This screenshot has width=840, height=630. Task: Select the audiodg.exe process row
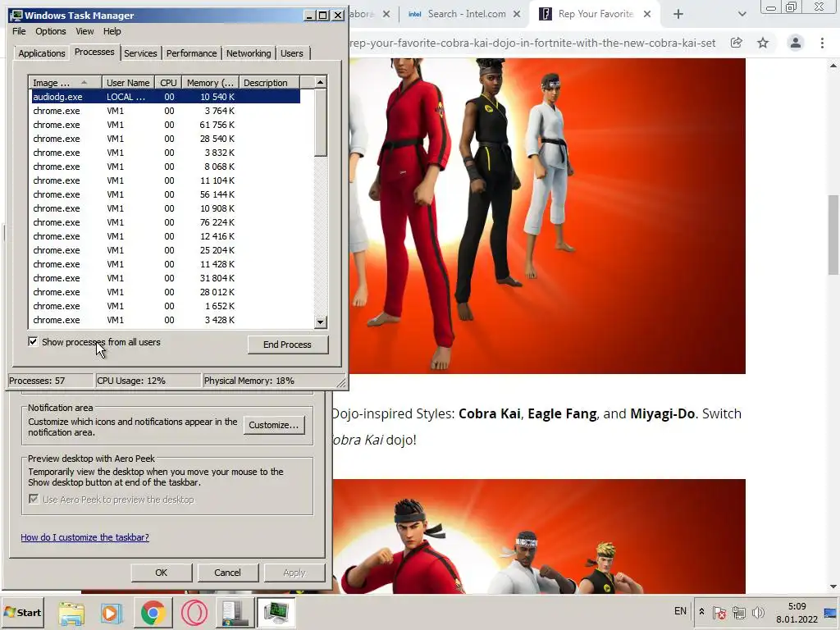coord(165,97)
